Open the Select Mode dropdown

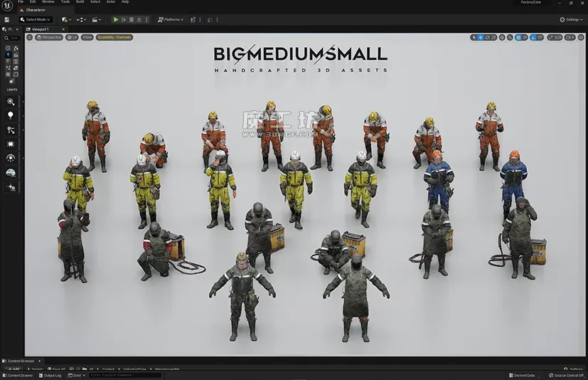36,19
